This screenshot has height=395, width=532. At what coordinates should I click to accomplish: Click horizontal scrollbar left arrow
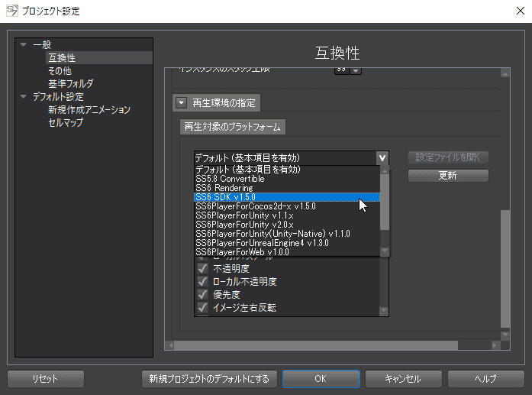pos(171,345)
